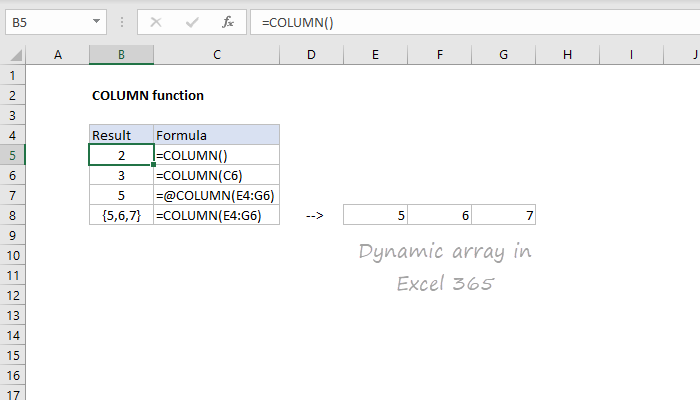Select cell with =COLUMN(E4:G6) in row 8
Screen dimensions: 700x400
coord(217,215)
